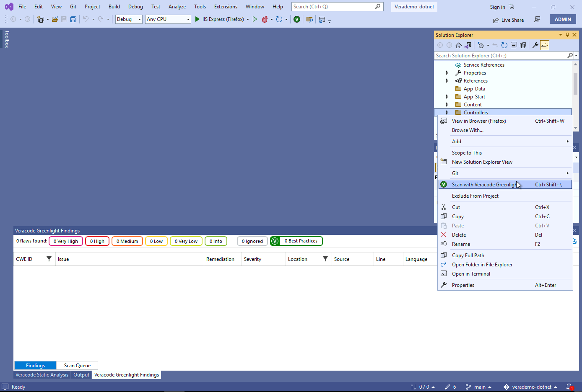Screen dimensions: 582x392
Task: Open the New Project toolbar icon
Action: point(41,19)
